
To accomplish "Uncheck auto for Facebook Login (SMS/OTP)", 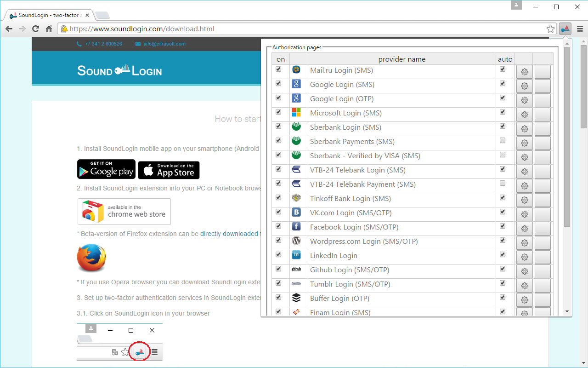I will pos(503,226).
